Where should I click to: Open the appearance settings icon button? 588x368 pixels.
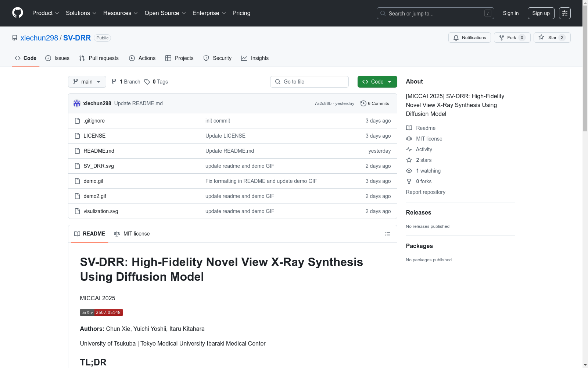coord(565,13)
